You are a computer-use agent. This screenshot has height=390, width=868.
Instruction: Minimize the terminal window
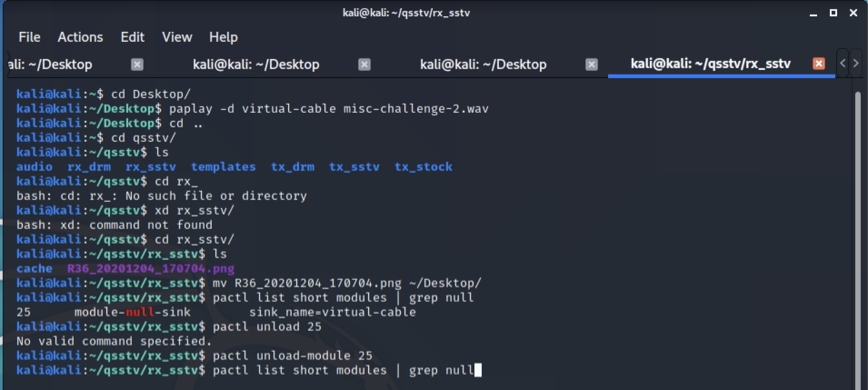coord(813,13)
